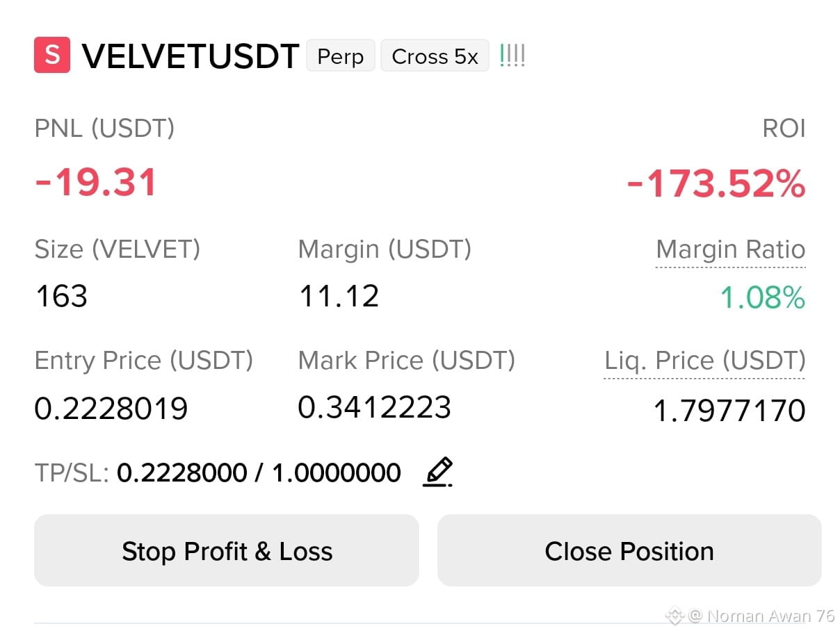Click the Margin Ratio value 1.08%
Image resolution: width=840 pixels, height=633 pixels.
point(762,297)
